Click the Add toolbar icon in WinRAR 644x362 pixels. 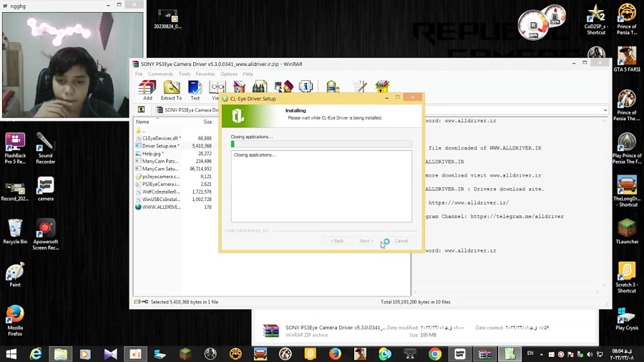pos(147,90)
